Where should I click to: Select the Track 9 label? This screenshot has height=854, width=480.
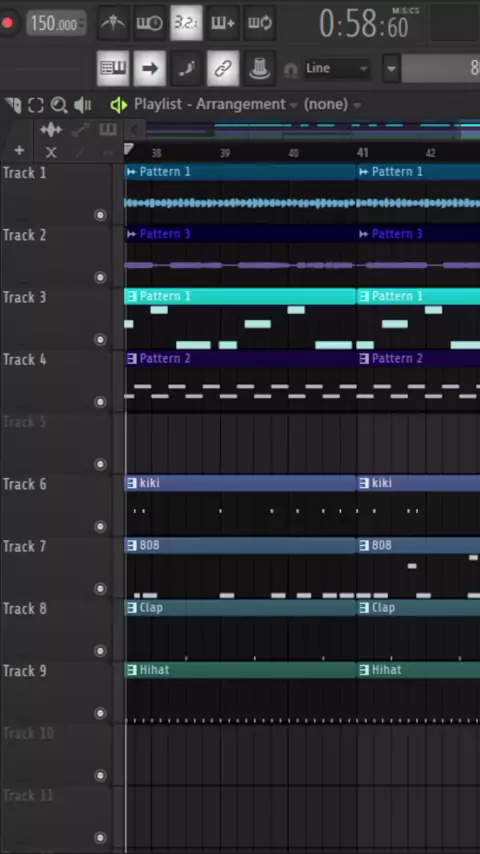click(x=25, y=671)
